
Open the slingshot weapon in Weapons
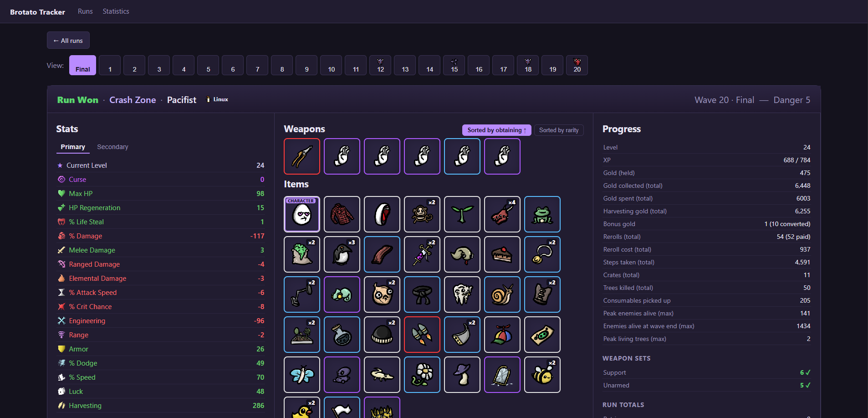click(x=302, y=156)
